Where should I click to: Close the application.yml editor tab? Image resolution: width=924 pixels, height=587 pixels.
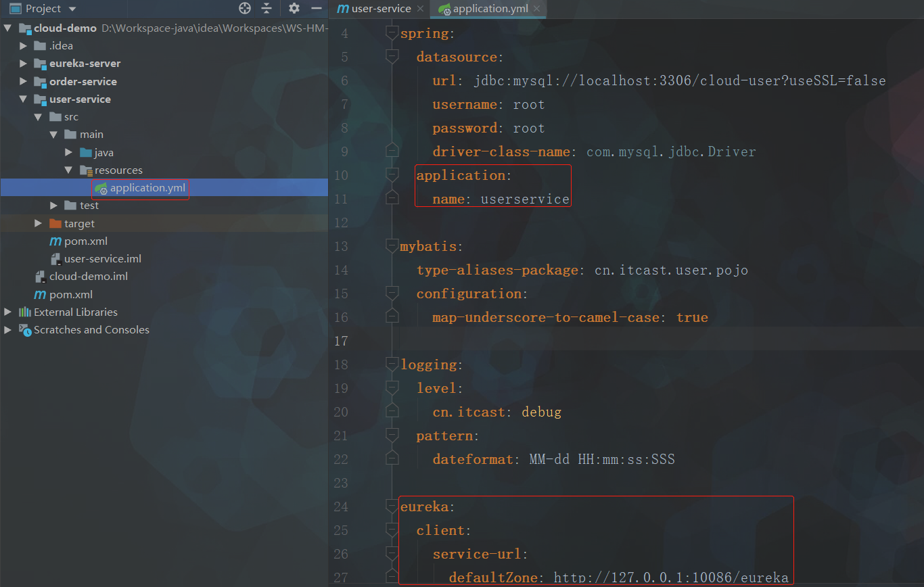point(536,9)
